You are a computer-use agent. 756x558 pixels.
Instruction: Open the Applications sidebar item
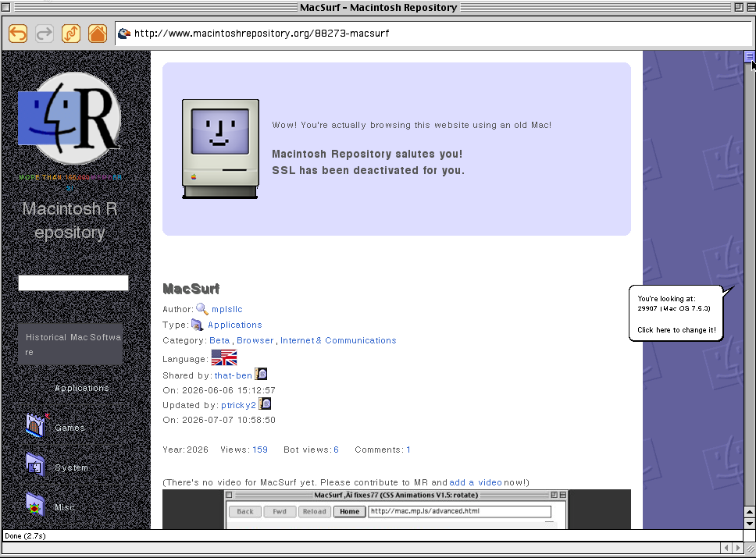click(82, 389)
